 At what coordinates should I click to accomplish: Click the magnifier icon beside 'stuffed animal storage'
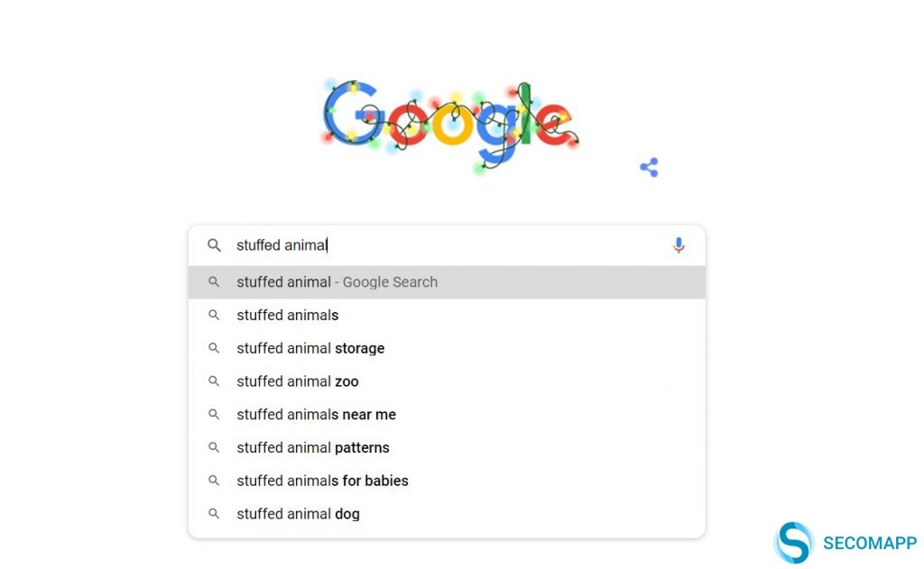214,348
